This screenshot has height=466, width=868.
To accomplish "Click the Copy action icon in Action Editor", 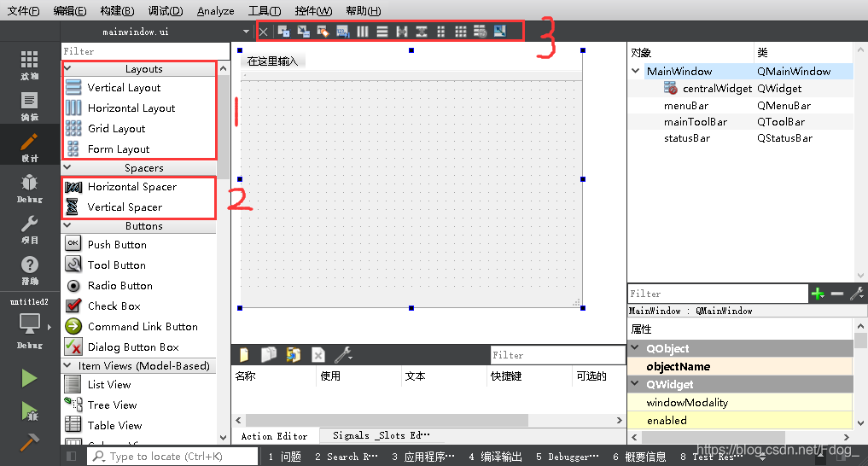I will click(269, 355).
